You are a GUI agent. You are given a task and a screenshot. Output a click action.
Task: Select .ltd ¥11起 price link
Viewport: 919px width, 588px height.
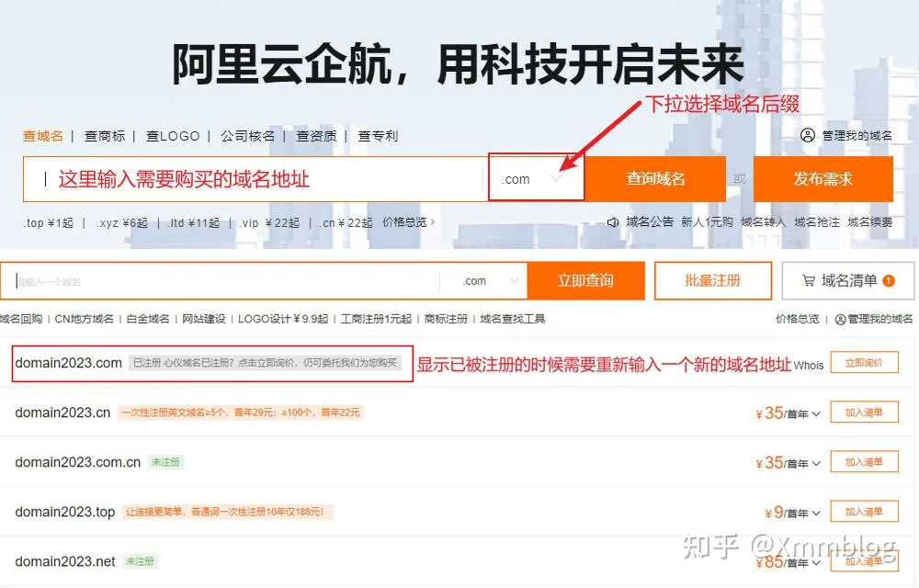(x=193, y=222)
